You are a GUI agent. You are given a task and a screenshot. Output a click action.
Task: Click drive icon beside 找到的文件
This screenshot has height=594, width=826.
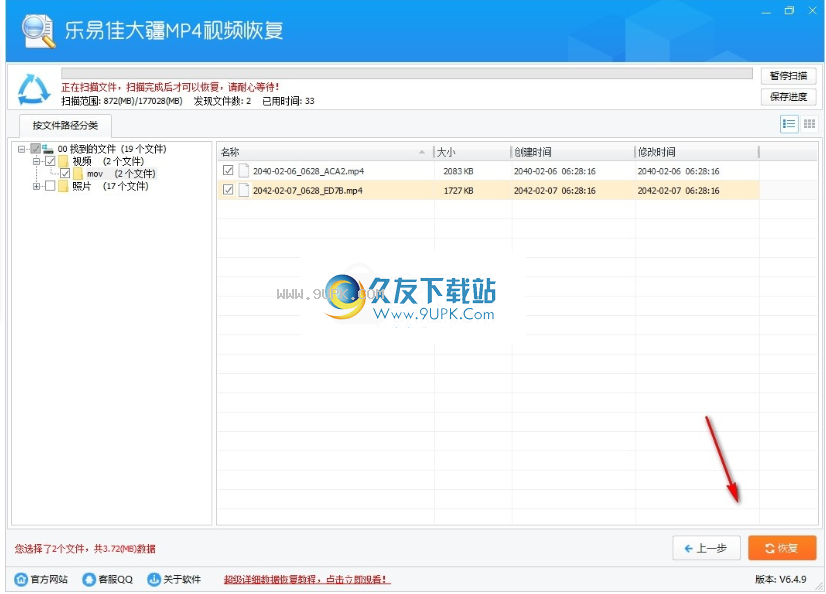pos(48,148)
